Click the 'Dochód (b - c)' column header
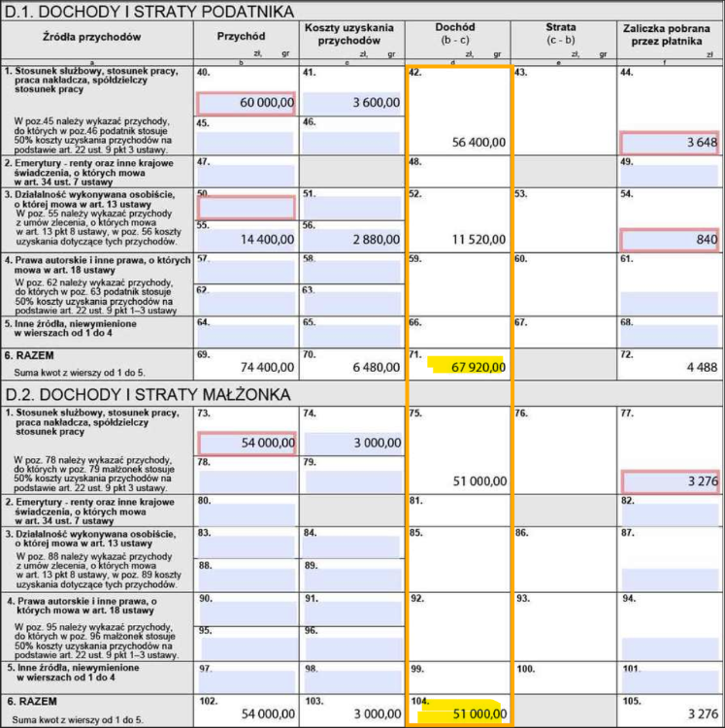This screenshot has width=725, height=728. [455, 33]
